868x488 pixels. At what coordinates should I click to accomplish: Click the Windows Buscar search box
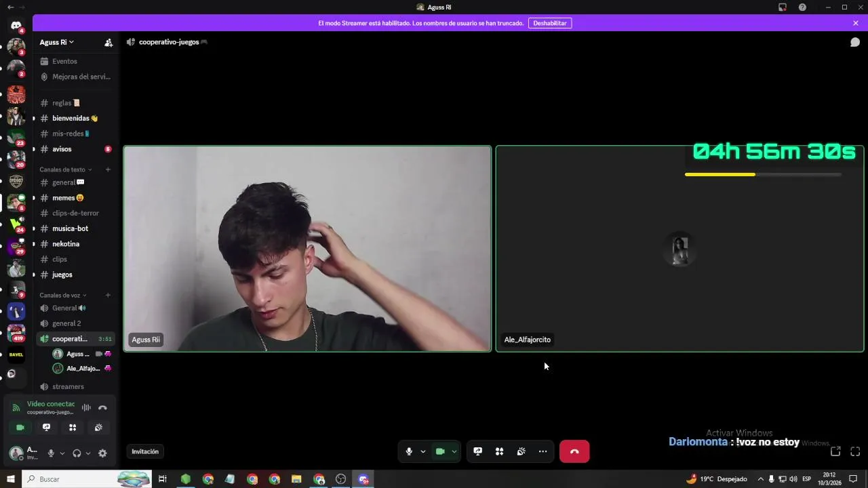(87, 479)
